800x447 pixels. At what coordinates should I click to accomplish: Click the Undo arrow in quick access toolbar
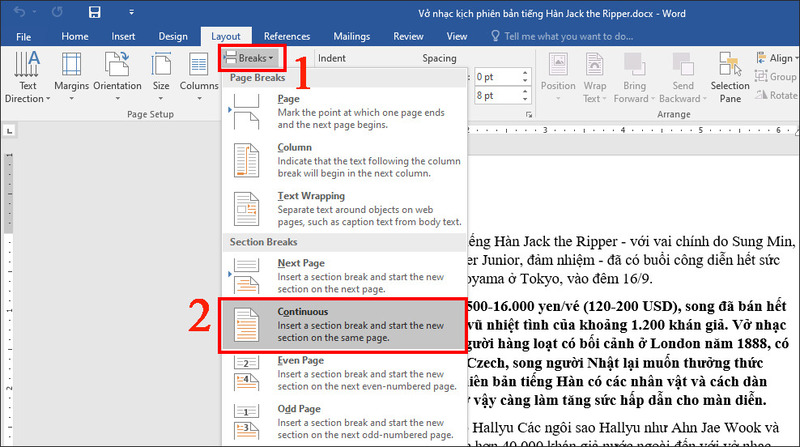21,13
